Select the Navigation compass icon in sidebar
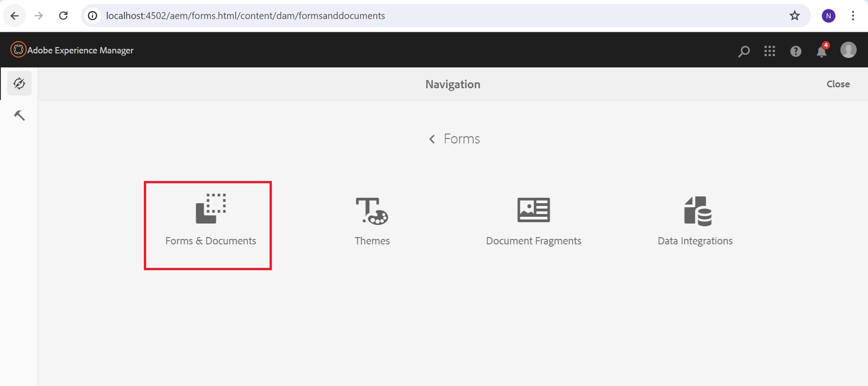Image resolution: width=868 pixels, height=386 pixels. tap(19, 83)
